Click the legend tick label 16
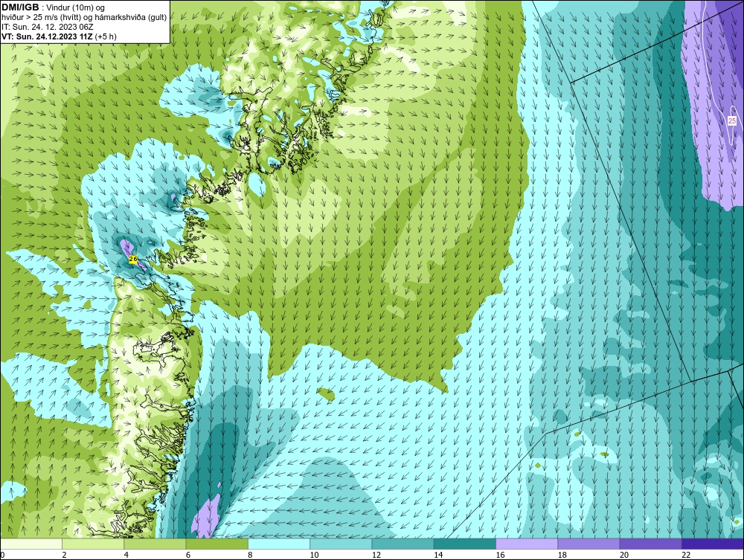 [500, 555]
